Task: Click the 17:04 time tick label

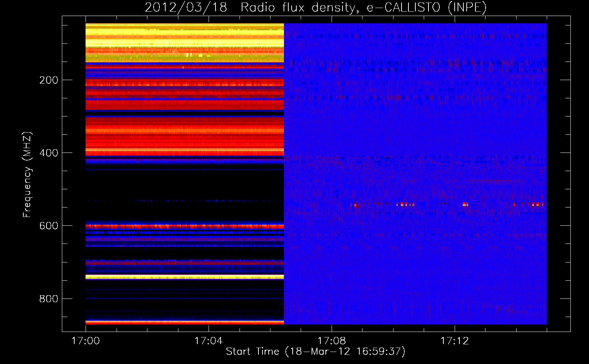Action: pos(209,341)
